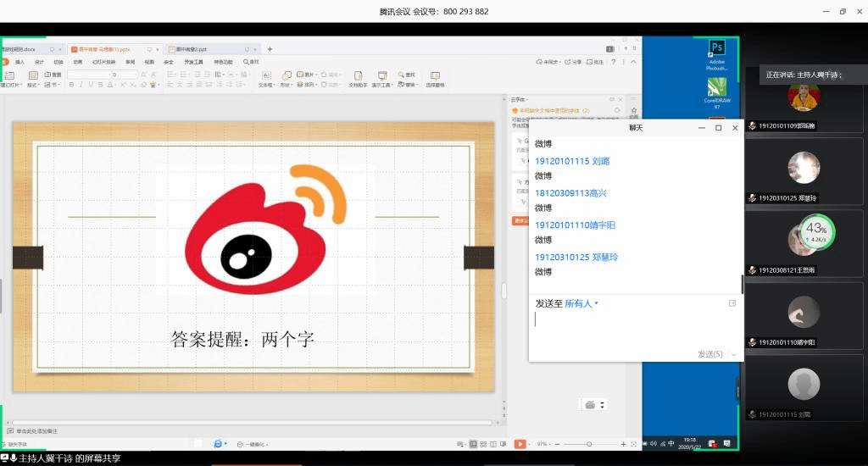Open the CorelDRAW X7 desktop shortcut

pos(716,87)
